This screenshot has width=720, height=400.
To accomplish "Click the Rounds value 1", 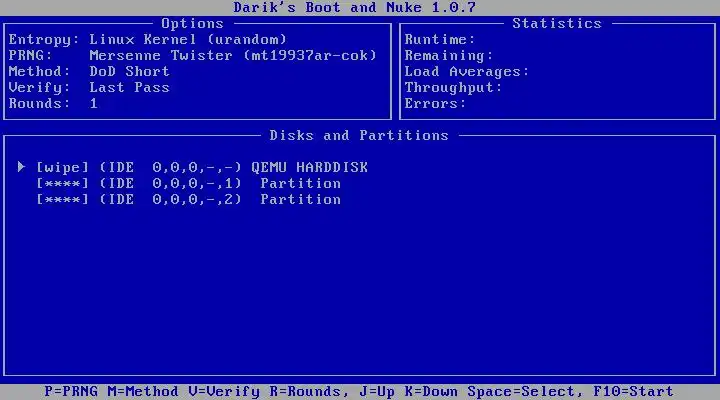I will pyautogui.click(x=94, y=104).
